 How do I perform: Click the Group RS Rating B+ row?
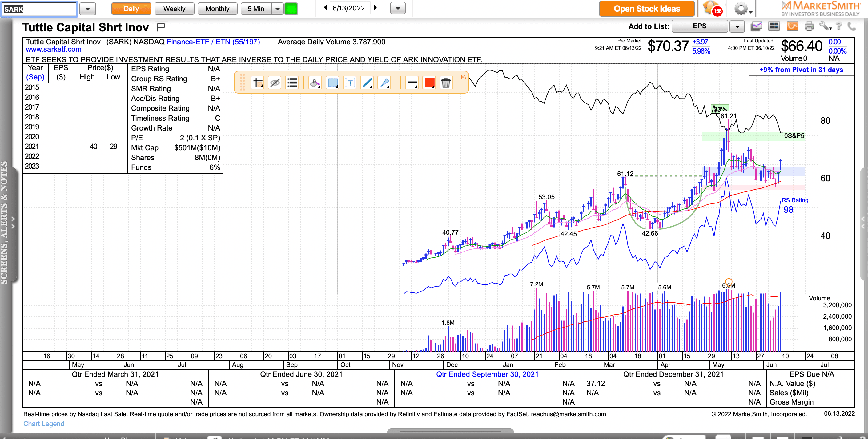coord(175,79)
